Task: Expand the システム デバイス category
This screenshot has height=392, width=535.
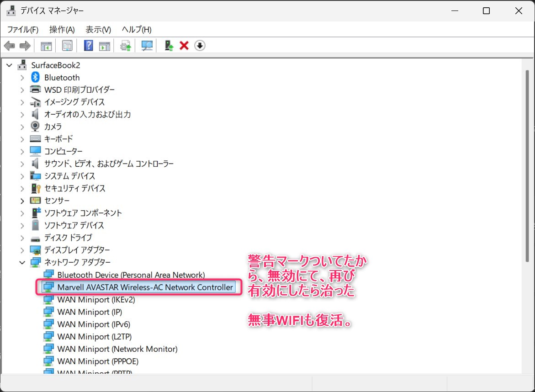Action: pyautogui.click(x=22, y=176)
